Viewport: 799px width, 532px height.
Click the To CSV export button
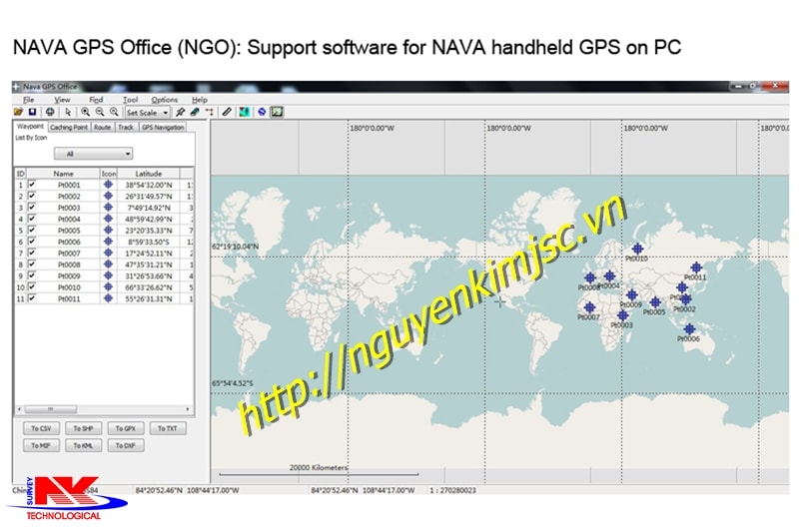[40, 428]
